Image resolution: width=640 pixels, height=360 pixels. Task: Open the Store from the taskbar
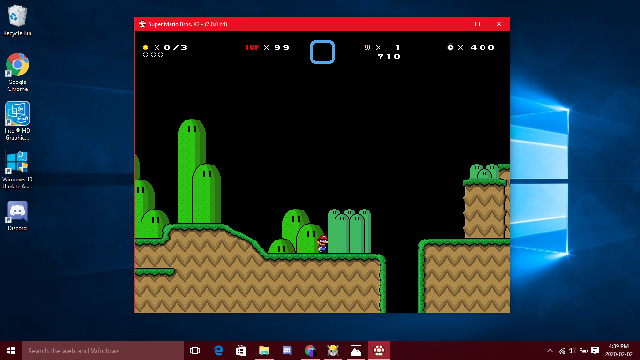coord(241,351)
